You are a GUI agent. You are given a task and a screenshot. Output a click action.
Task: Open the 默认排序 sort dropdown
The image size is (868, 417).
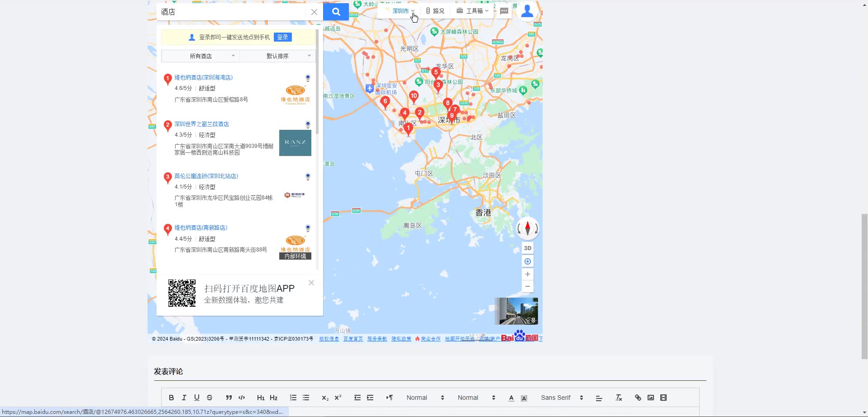(x=277, y=56)
